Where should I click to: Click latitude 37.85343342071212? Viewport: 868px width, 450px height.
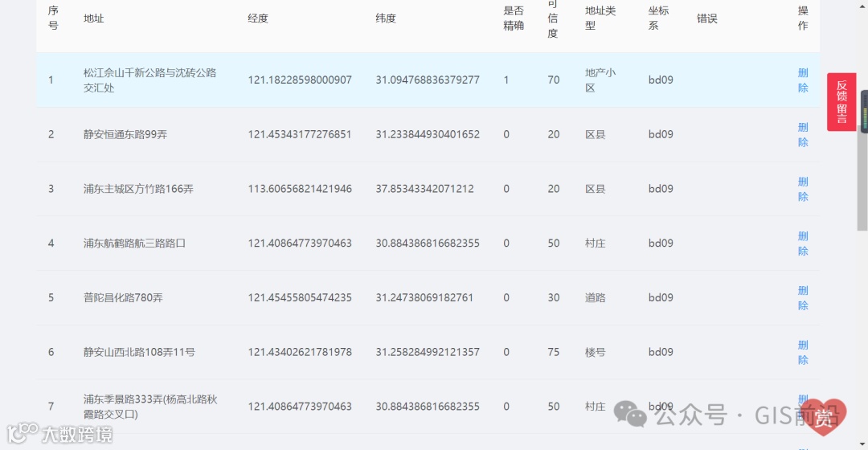pos(424,190)
